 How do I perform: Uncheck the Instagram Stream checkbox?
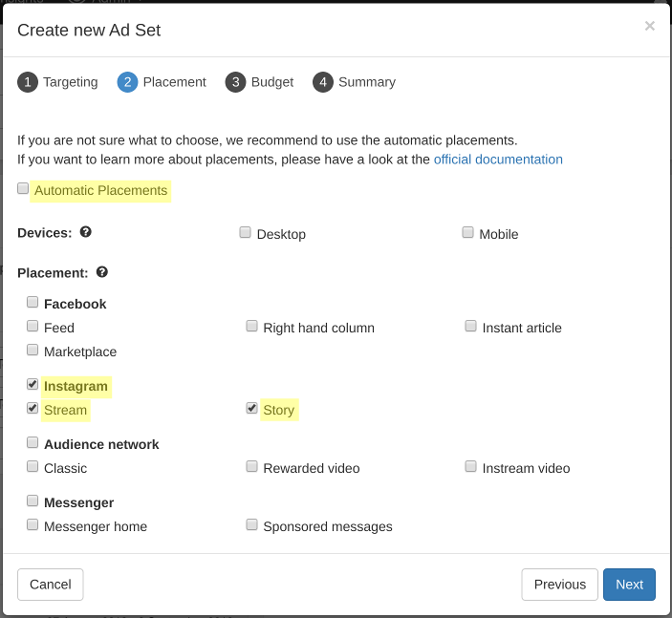pos(33,409)
